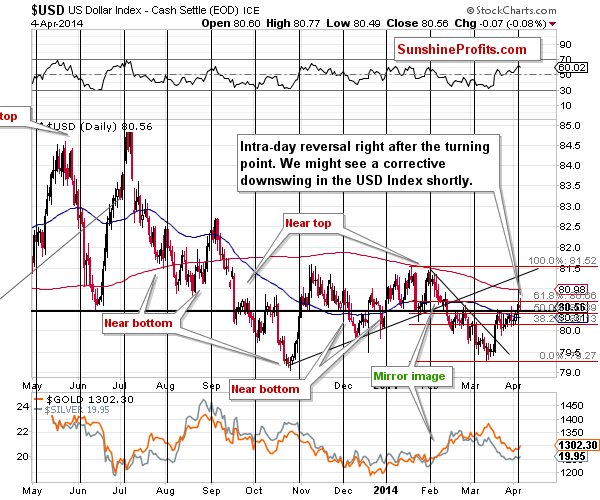Click the 'Open 80.60' value
This screenshot has width=600, height=500.
231,23
